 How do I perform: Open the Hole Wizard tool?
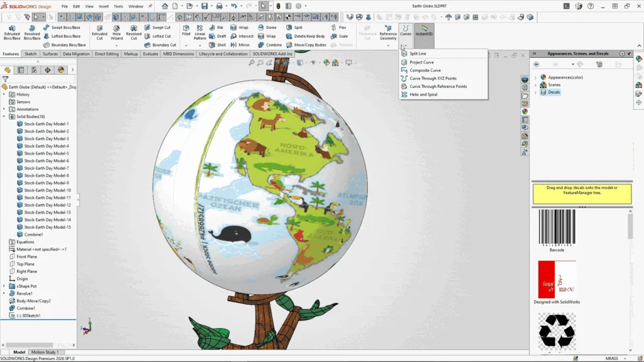point(116,32)
